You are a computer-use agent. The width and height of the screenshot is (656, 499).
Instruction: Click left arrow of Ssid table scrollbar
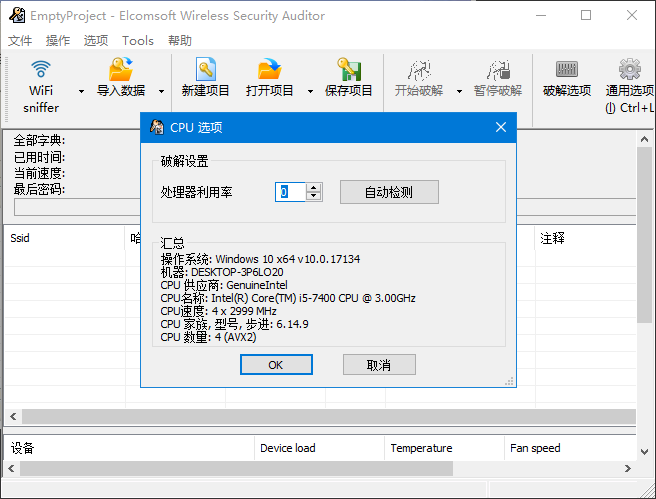coord(13,416)
